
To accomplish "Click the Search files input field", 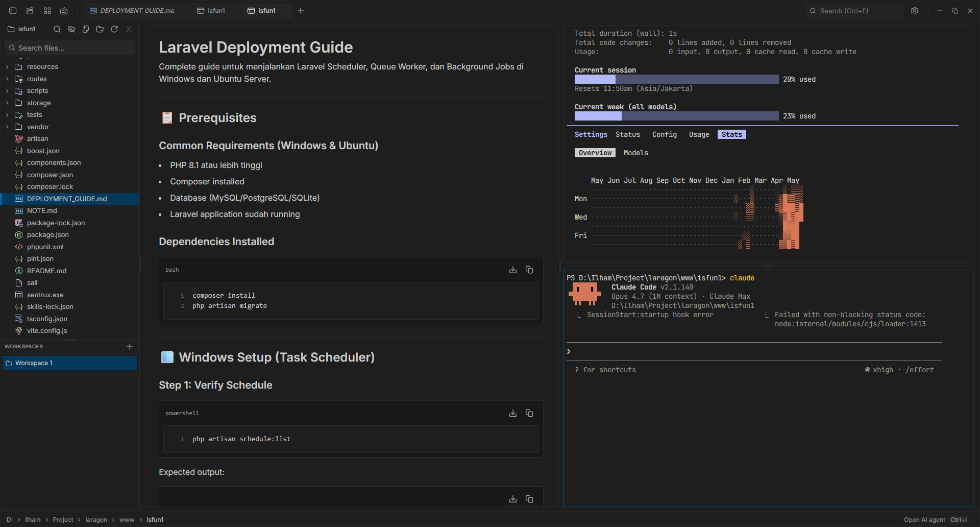I will tap(70, 48).
